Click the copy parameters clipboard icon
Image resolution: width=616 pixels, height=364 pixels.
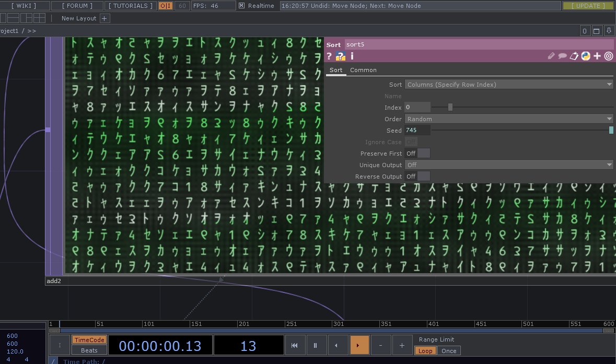pos(574,56)
